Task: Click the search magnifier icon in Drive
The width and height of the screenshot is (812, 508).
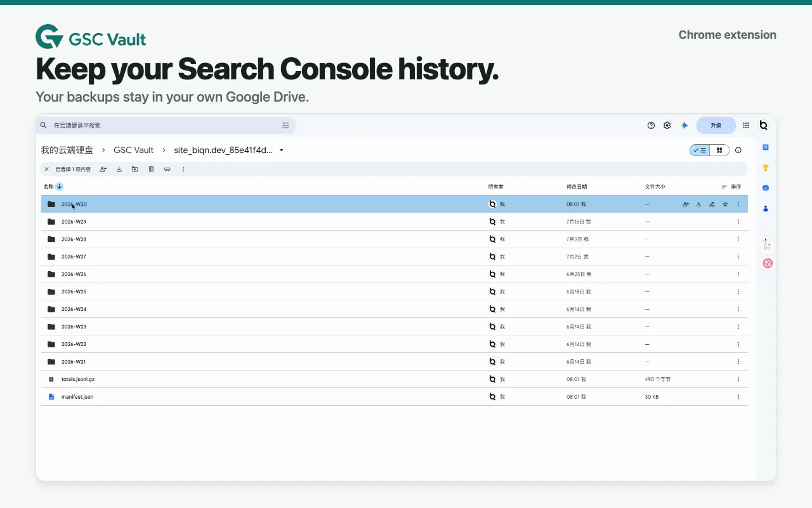Action: (x=44, y=126)
